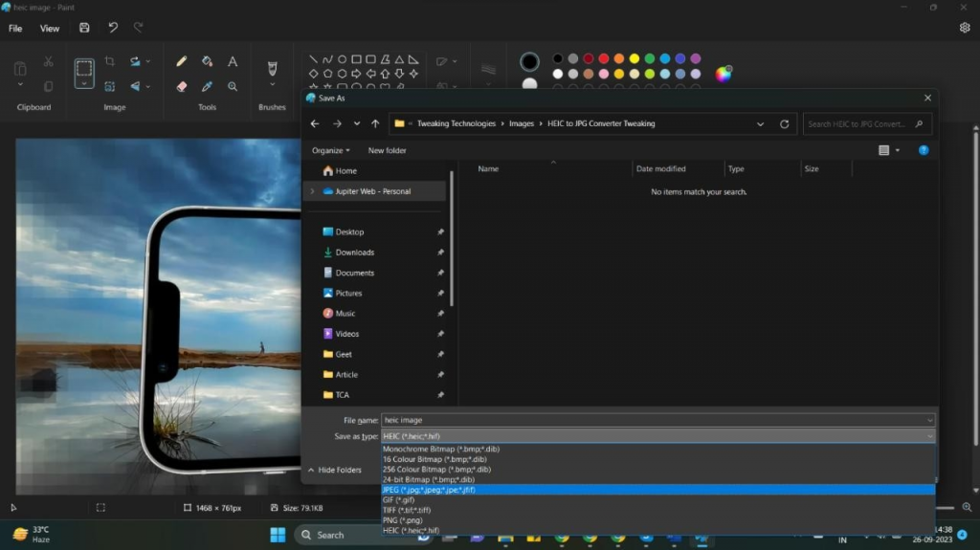Click the File name input field
This screenshot has width=980, height=550.
click(651, 420)
